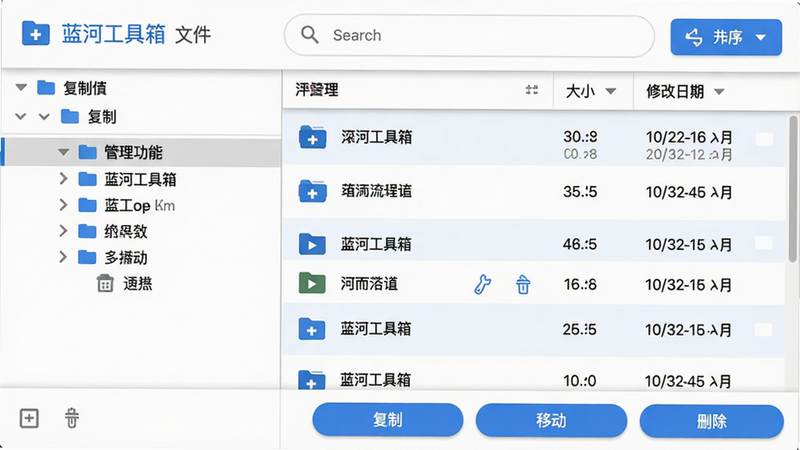This screenshot has width=800, height=450.
Task: Click the green play folder icon of 河而落道
Action: [x=312, y=283]
